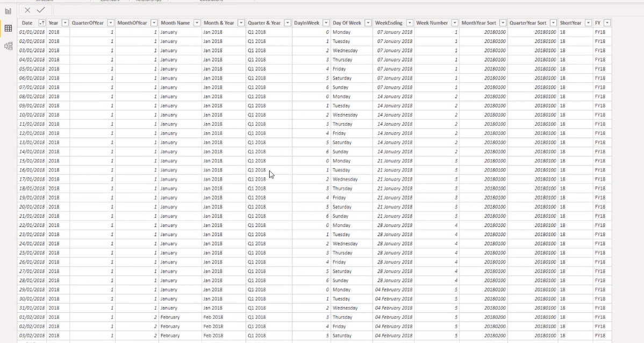Select the 04 February 2018 cell for 29/01/2018
The height and width of the screenshot is (343, 644).
click(x=394, y=290)
